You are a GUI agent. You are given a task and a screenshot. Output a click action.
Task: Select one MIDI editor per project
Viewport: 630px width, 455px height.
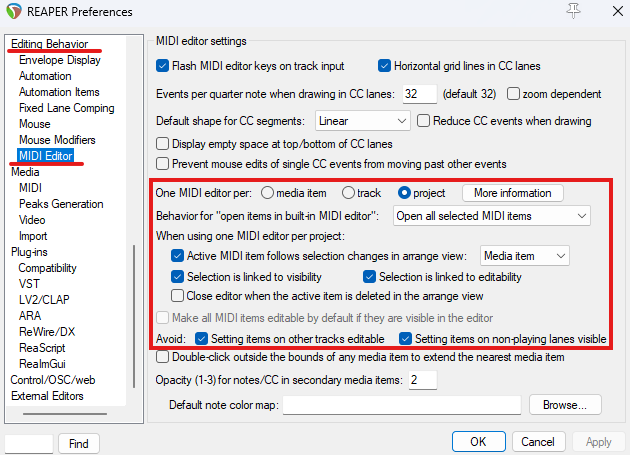[404, 193]
